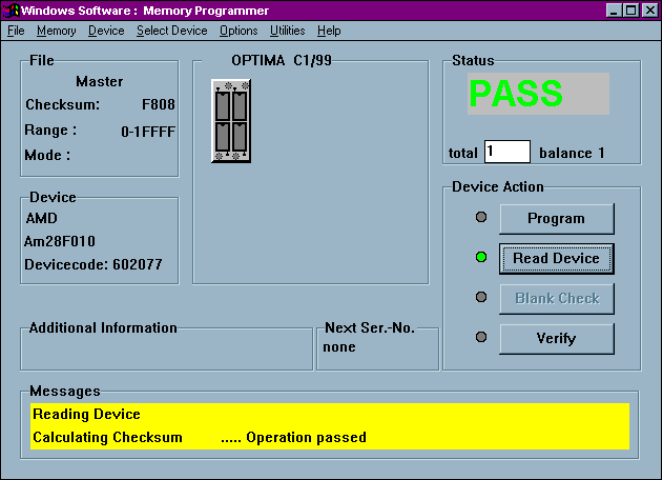Open the Help menu
Screen dimensions: 662x480
point(329,31)
